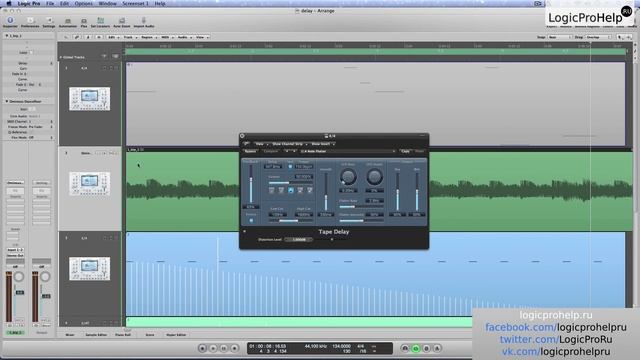This screenshot has width=640, height=360.
Task: Open the Inspector from the toolbar
Action: [x=10, y=22]
